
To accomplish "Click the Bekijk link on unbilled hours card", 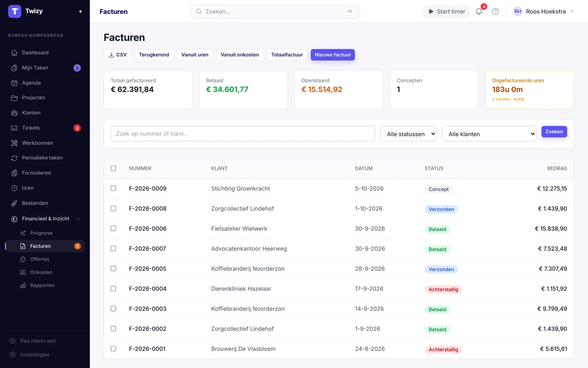I will 519,99.
